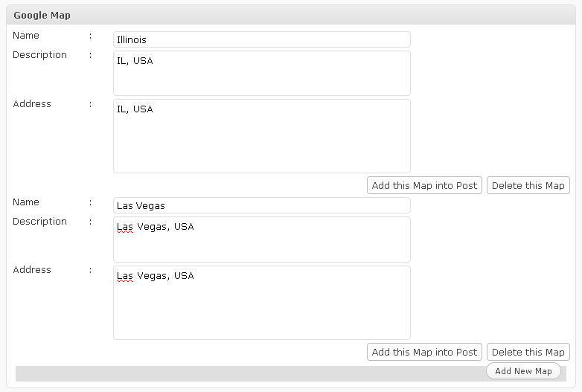Click the Google Map panel header
Viewport: 582px width, 392px height.
(291, 15)
